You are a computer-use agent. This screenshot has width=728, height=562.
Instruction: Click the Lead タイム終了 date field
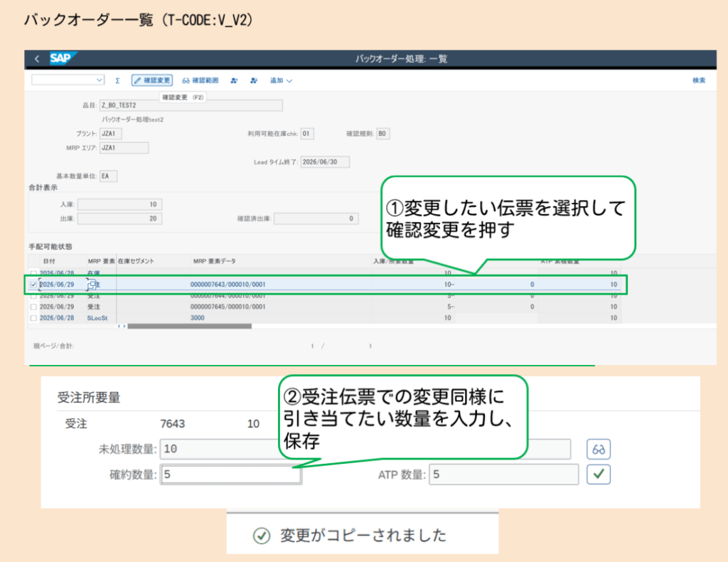tap(324, 162)
